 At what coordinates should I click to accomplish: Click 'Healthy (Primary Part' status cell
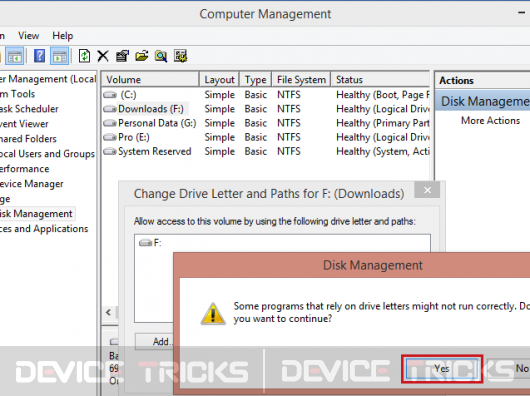[383, 123]
